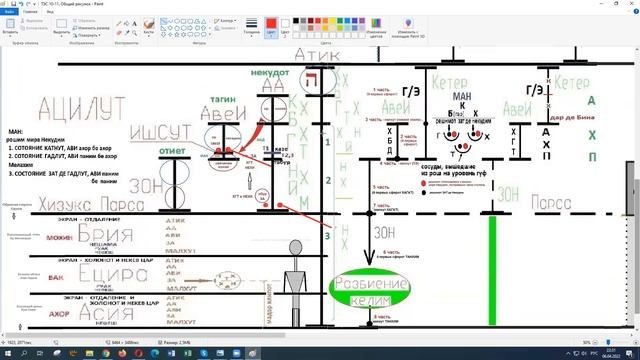
Task: Switch to the View (Вид) tab
Action: (50, 11)
